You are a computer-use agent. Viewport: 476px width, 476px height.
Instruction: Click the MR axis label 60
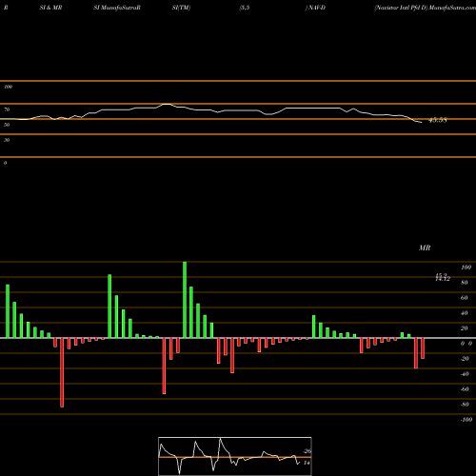[x=465, y=298]
